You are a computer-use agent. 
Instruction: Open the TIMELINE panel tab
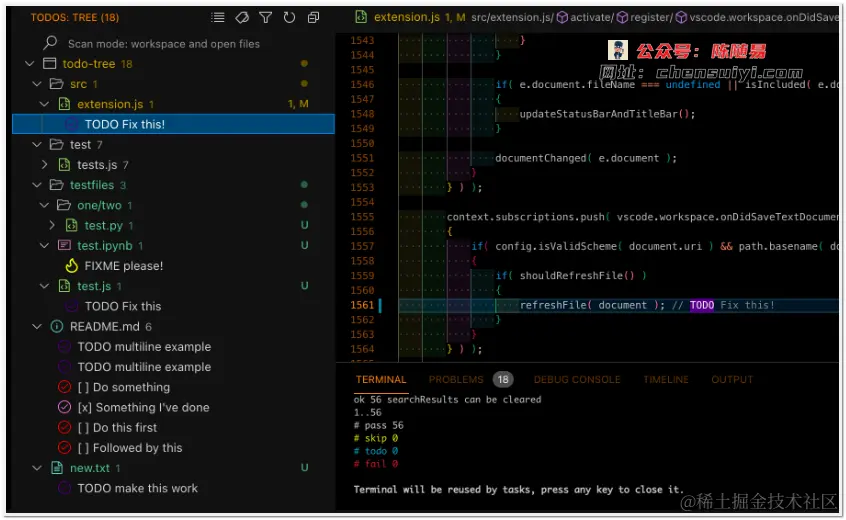(x=666, y=380)
